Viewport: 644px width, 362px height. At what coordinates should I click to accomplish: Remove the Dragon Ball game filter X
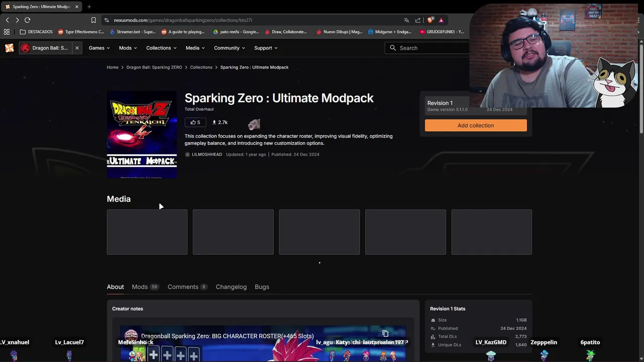(77, 48)
